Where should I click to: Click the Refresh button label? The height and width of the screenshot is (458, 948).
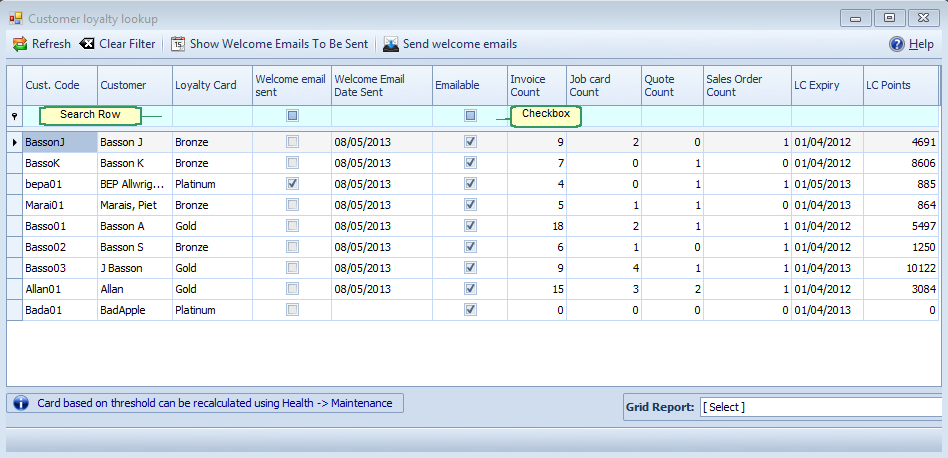click(51, 44)
